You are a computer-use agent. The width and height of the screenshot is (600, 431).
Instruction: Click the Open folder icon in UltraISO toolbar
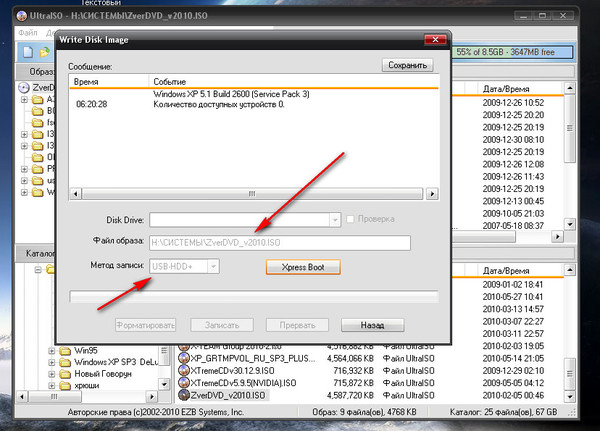point(45,52)
